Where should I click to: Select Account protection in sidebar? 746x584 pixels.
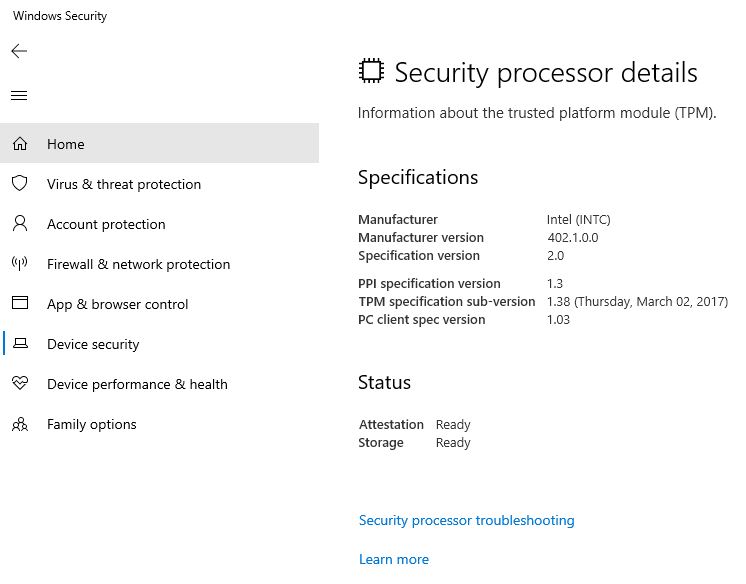click(106, 224)
